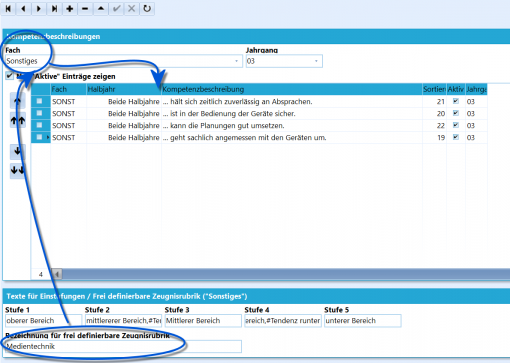Click the record count '4' in grid footer
The height and width of the screenshot is (363, 510).
(x=41, y=274)
